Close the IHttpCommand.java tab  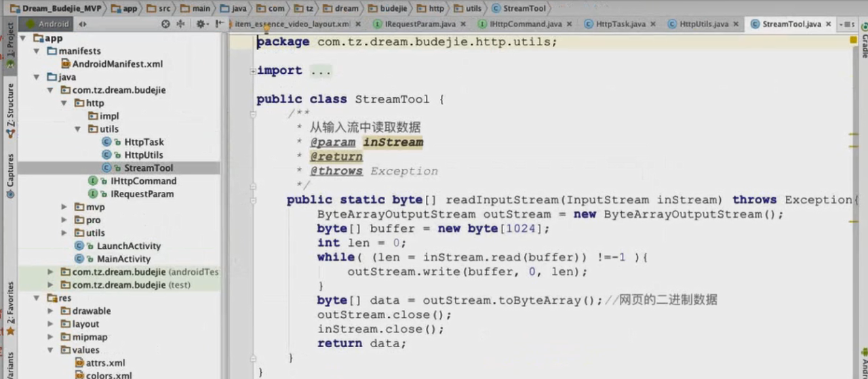tap(569, 24)
